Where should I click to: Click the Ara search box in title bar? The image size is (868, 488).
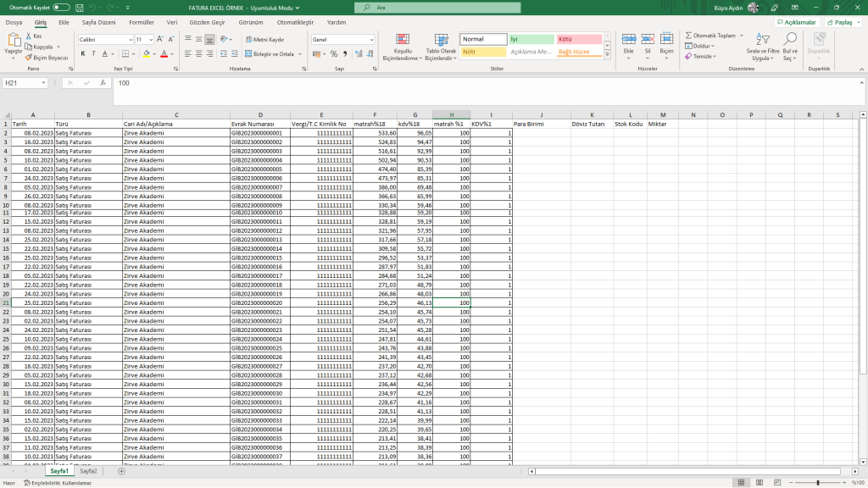(432, 7)
